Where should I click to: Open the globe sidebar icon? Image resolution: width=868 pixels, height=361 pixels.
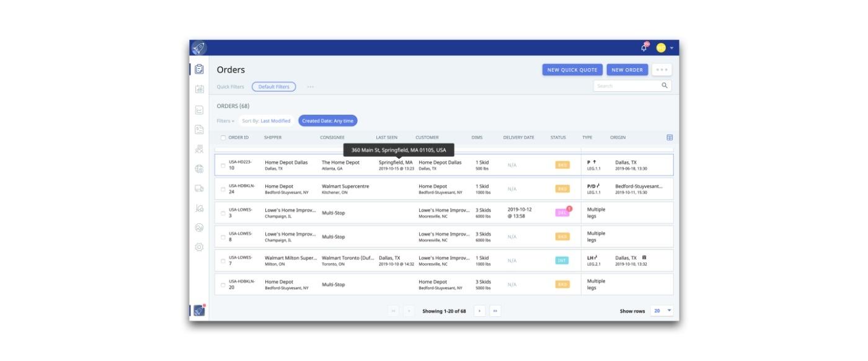click(199, 169)
